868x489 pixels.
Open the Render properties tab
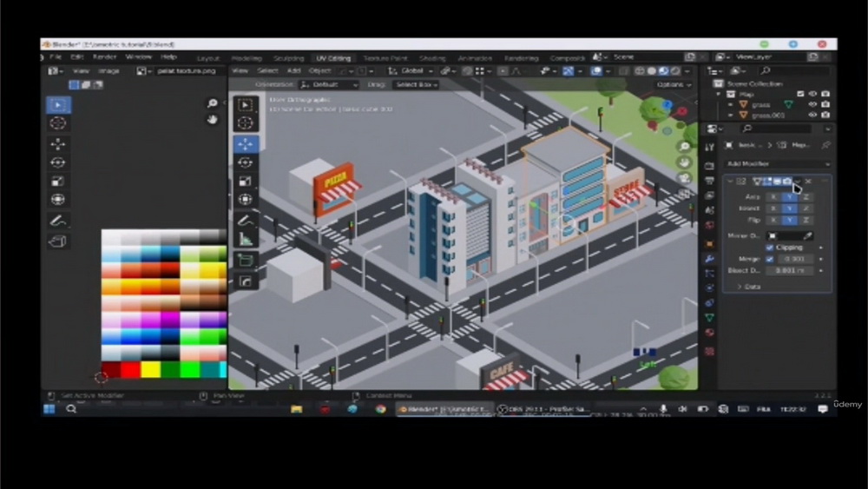tap(710, 166)
